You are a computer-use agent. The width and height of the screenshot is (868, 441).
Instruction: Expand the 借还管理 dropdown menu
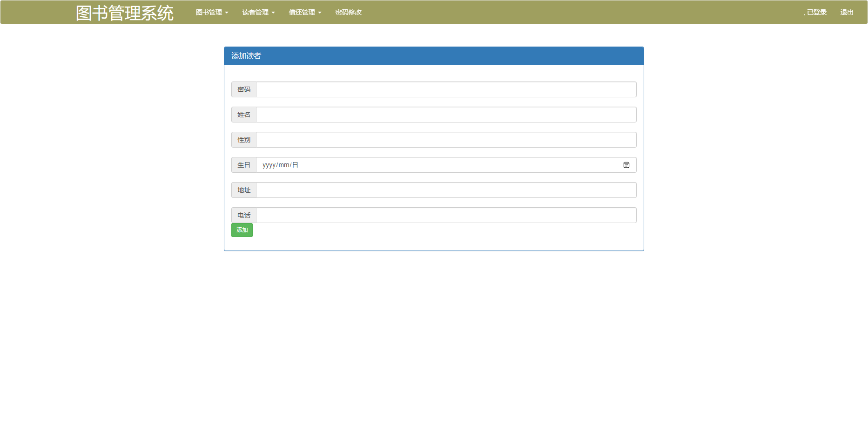coord(305,13)
